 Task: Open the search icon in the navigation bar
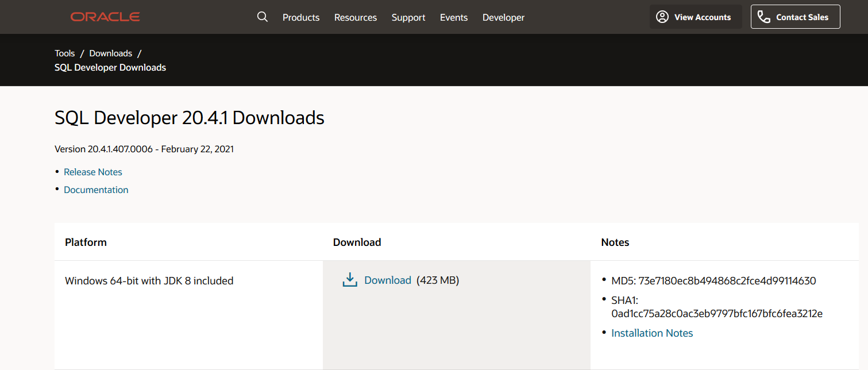coord(263,17)
